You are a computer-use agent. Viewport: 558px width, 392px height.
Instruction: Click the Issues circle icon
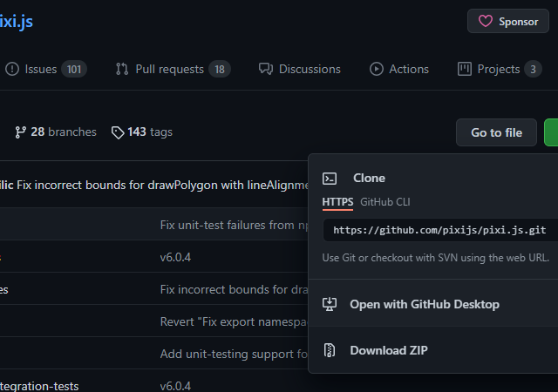click(x=12, y=69)
